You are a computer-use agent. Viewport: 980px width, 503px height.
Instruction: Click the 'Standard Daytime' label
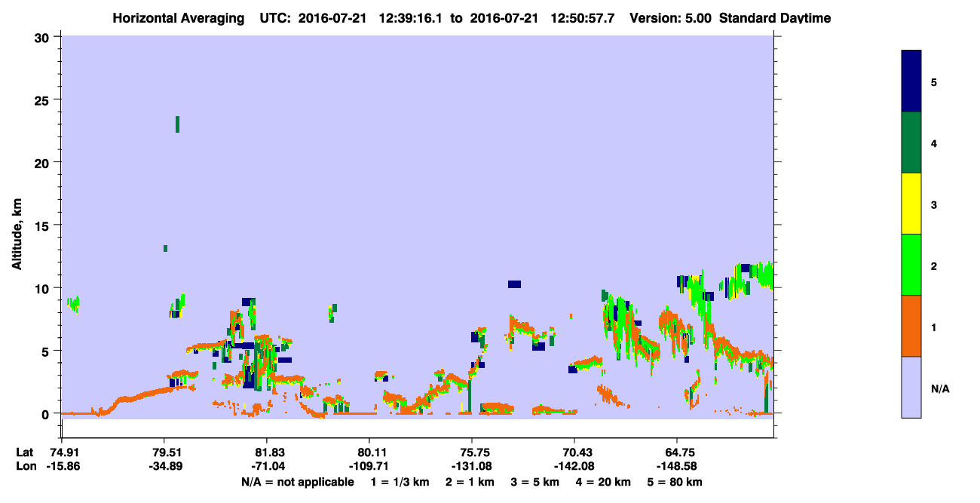click(x=775, y=17)
